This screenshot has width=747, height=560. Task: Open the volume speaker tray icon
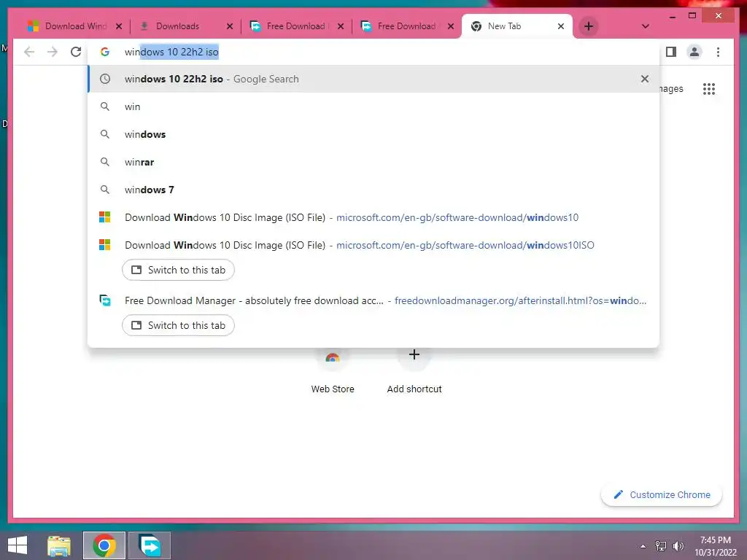678,545
